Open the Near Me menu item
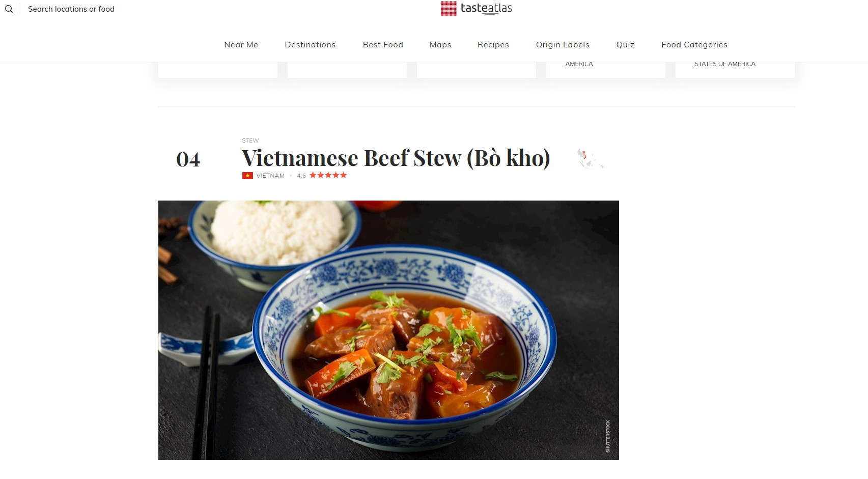 tap(241, 45)
